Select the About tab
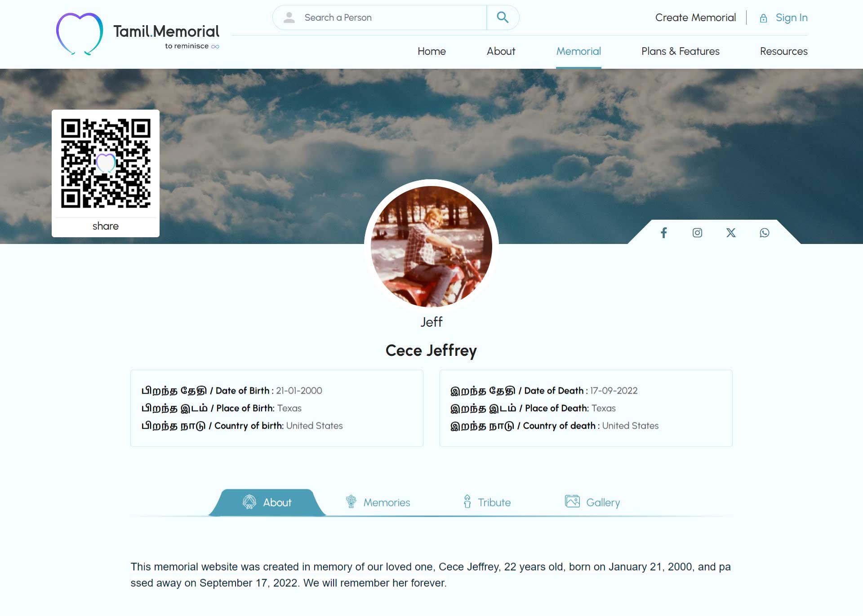863x616 pixels. [x=267, y=502]
